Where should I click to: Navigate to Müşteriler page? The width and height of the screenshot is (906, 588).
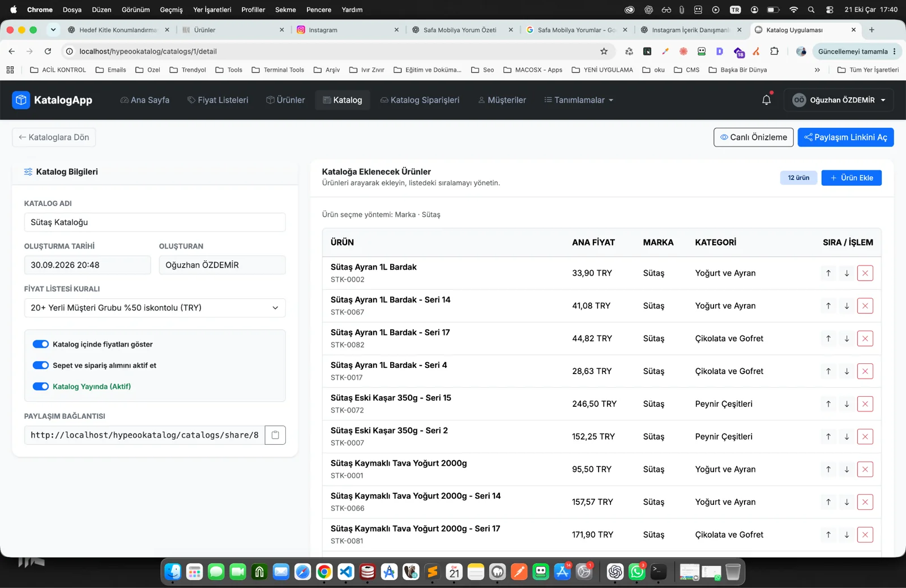click(x=502, y=100)
